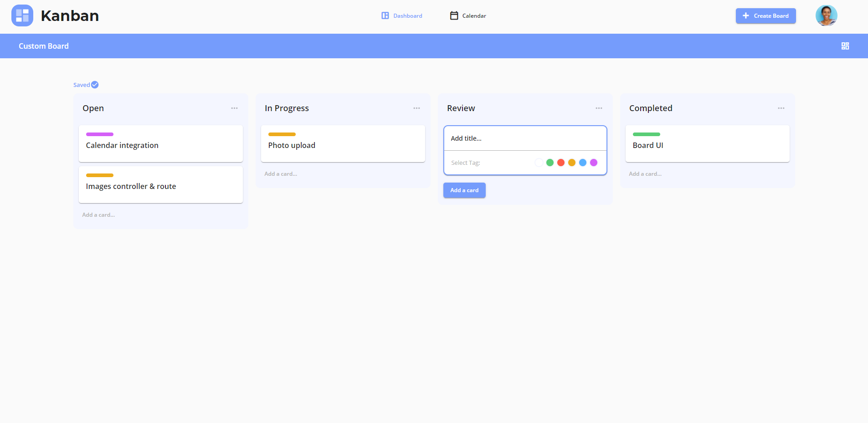Open the Completed column options menu
The height and width of the screenshot is (423, 868).
(781, 108)
